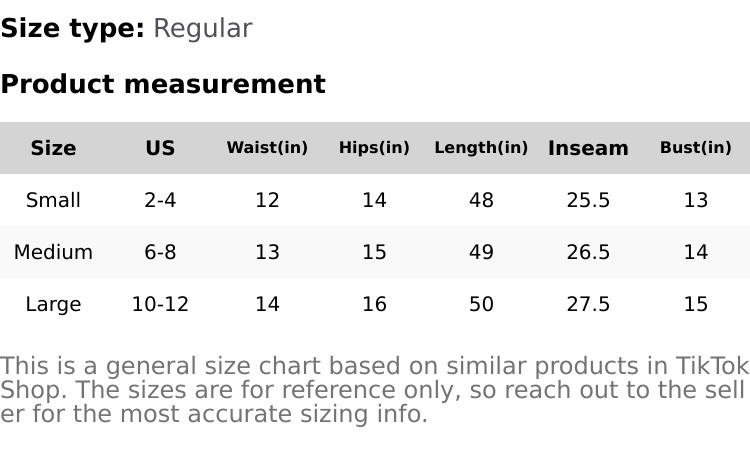Select the Medium size row label

[53, 252]
